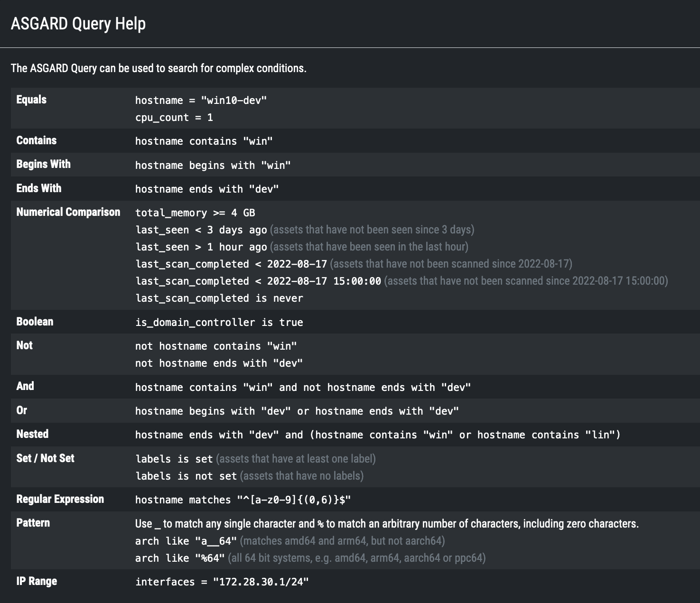Click last_seen < 3 days ago example

(x=201, y=230)
